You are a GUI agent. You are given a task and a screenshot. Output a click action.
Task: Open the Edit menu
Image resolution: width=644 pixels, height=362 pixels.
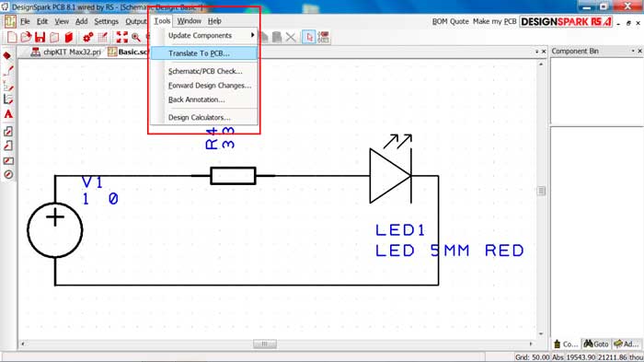(x=42, y=21)
